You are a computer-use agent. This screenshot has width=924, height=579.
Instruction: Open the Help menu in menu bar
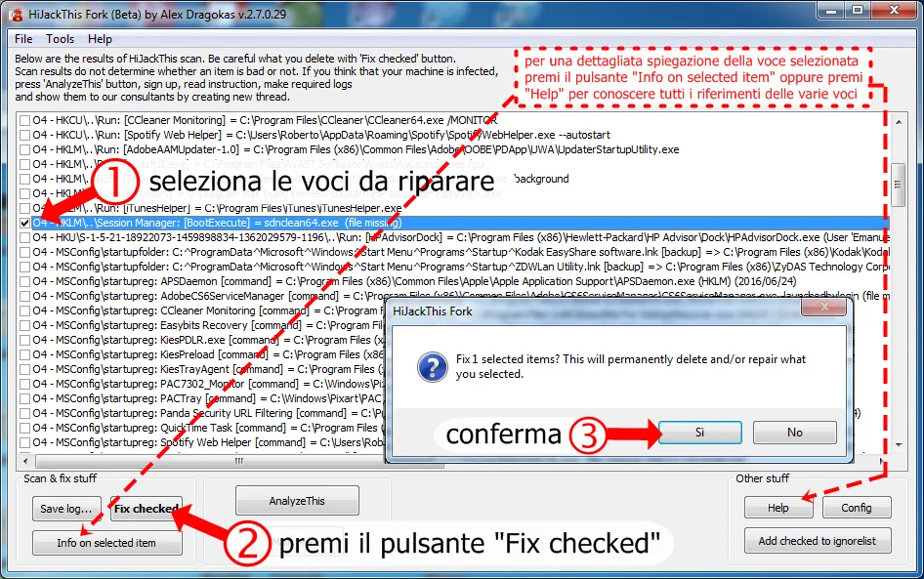click(100, 39)
